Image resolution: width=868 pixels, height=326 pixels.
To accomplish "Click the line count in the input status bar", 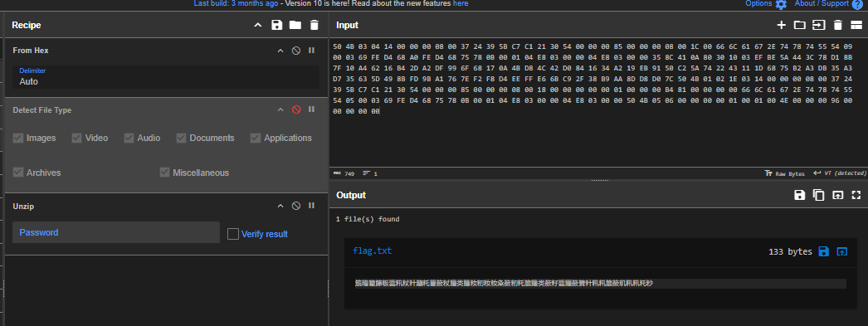I will [x=370, y=173].
